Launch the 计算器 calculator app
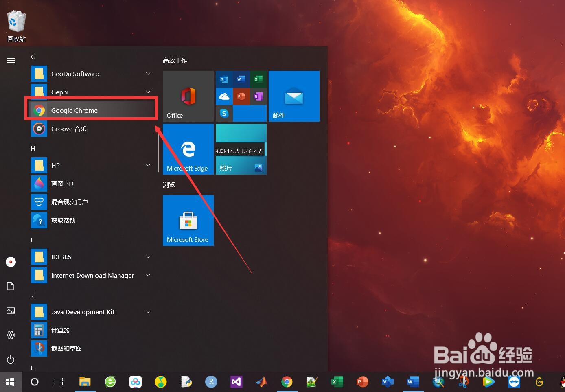This screenshot has width=565, height=392. [92, 330]
